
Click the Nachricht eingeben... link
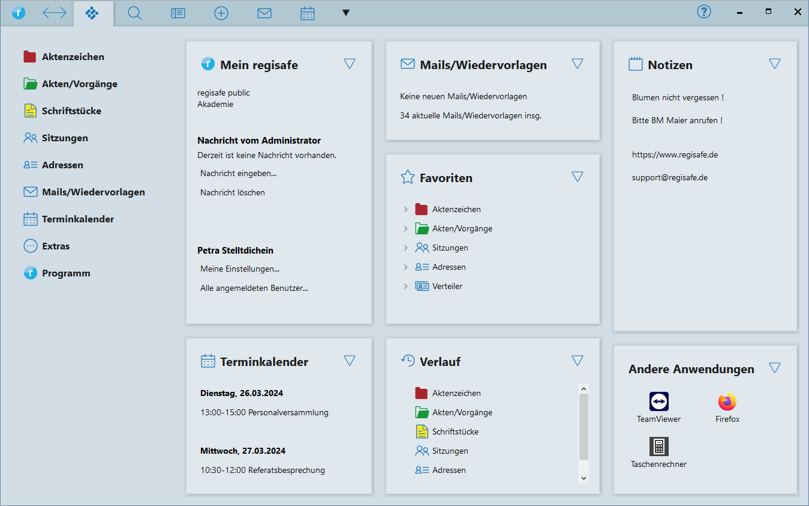coord(238,173)
